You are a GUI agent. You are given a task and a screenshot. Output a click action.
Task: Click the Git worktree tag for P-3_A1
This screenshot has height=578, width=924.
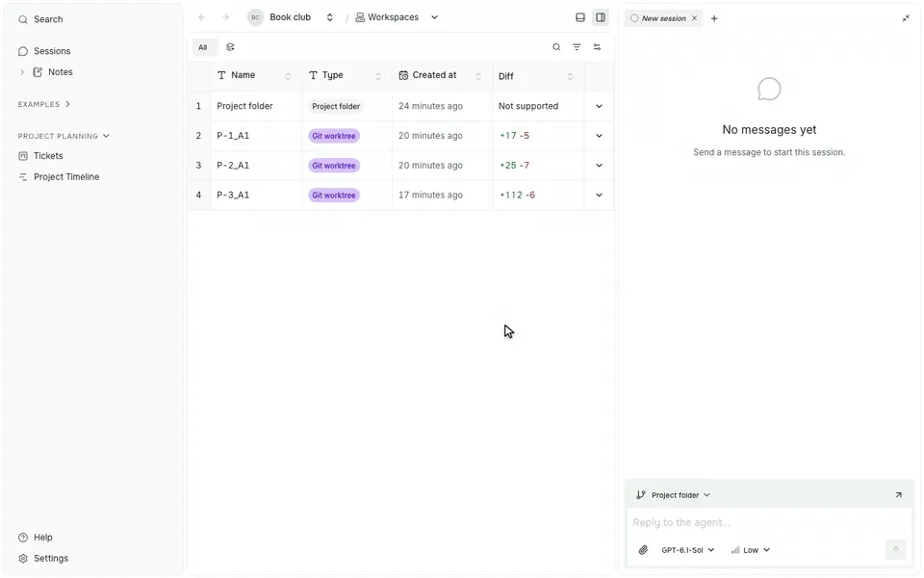(x=334, y=196)
